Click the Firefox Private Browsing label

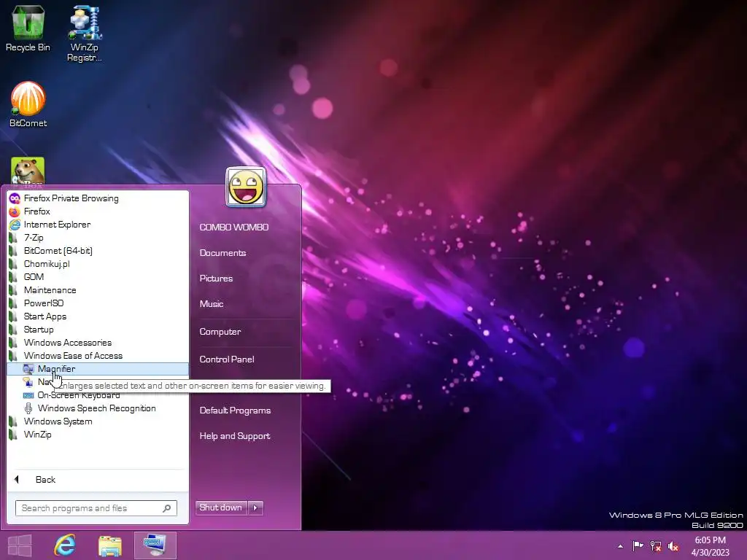tap(71, 198)
